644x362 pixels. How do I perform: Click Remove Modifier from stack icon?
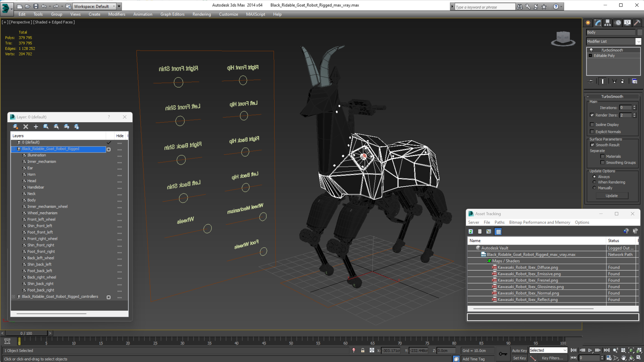tap(623, 81)
